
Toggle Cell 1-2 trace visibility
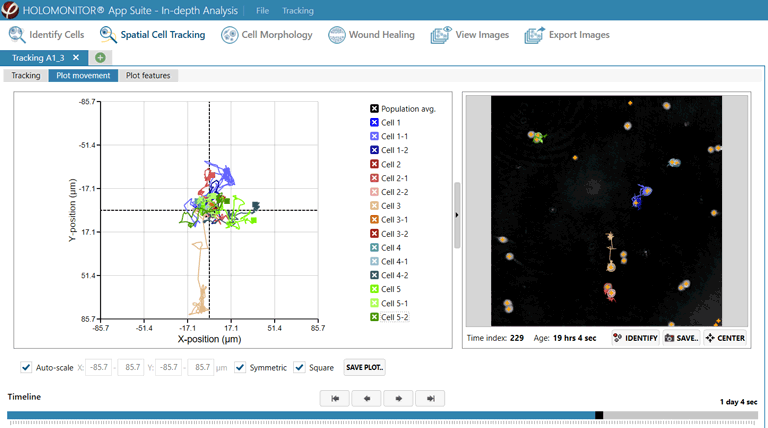pyautogui.click(x=374, y=150)
